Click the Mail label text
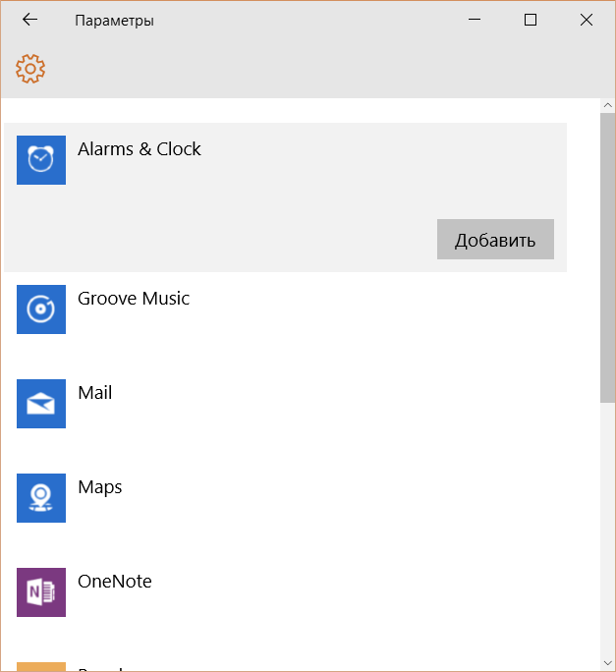616x672 pixels. pyautogui.click(x=94, y=393)
